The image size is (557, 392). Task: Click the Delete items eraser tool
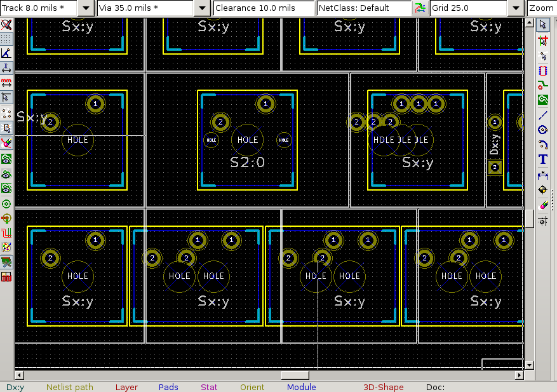tap(543, 205)
